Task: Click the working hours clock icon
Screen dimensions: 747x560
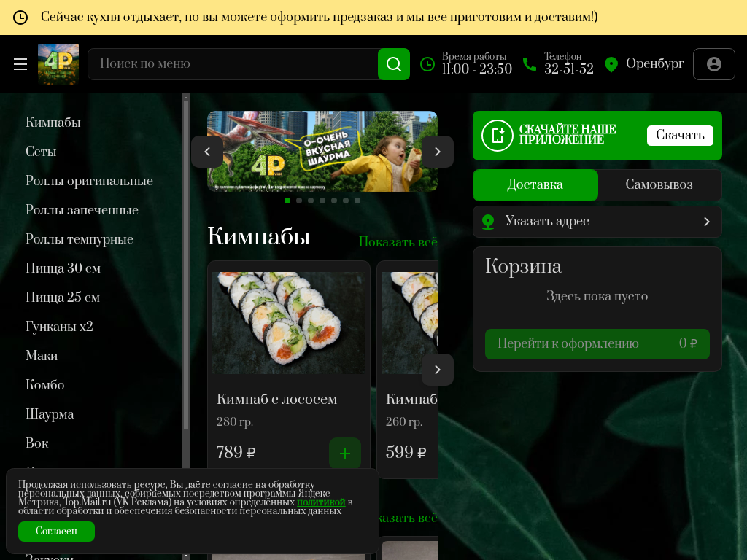Action: point(427,64)
